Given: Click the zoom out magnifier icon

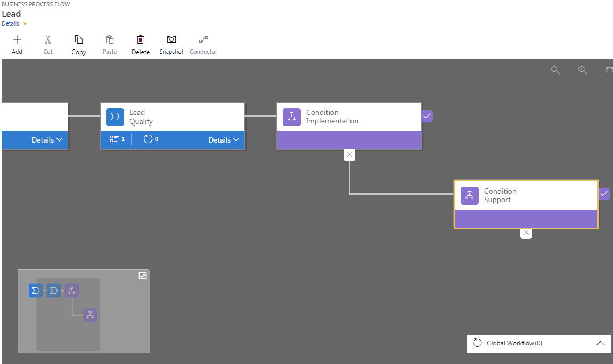Looking at the screenshot, I should pos(555,70).
